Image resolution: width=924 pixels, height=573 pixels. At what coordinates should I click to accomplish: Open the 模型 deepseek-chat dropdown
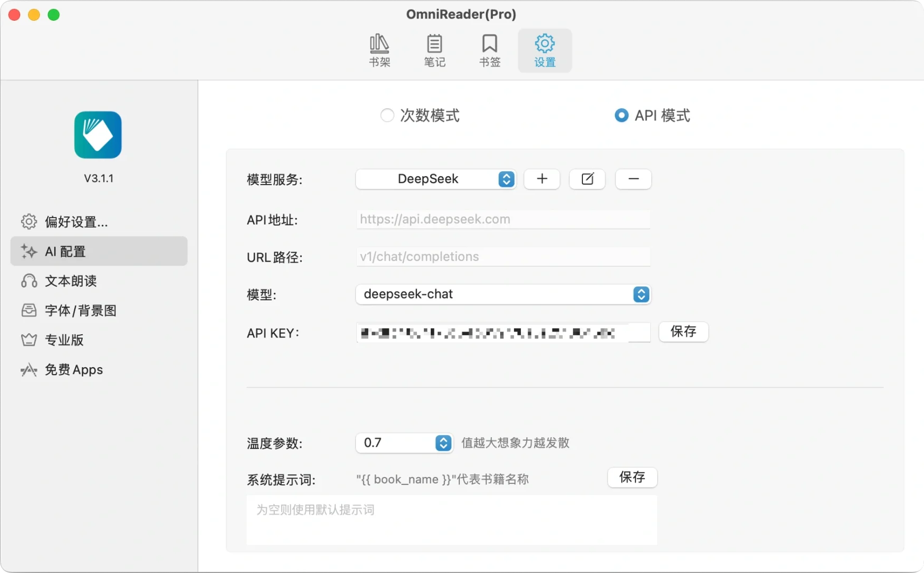[x=503, y=294]
